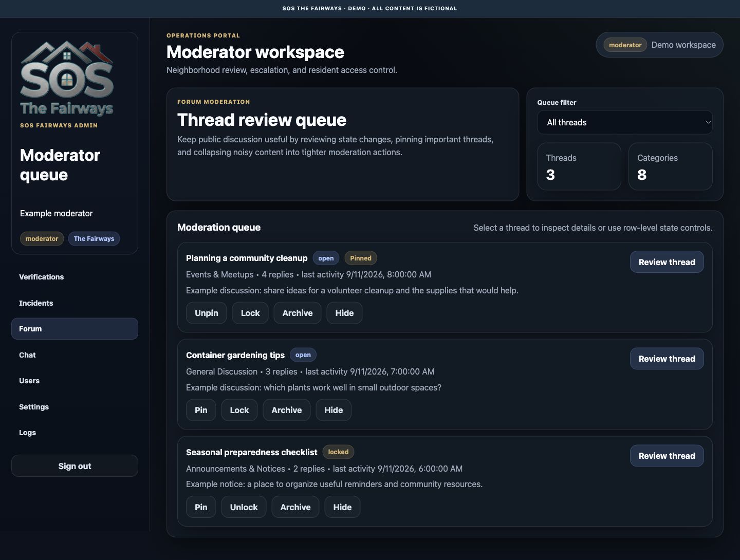Screen dimensions: 740x560
Task: Lock the Container gardening tips thread
Action: (x=239, y=410)
